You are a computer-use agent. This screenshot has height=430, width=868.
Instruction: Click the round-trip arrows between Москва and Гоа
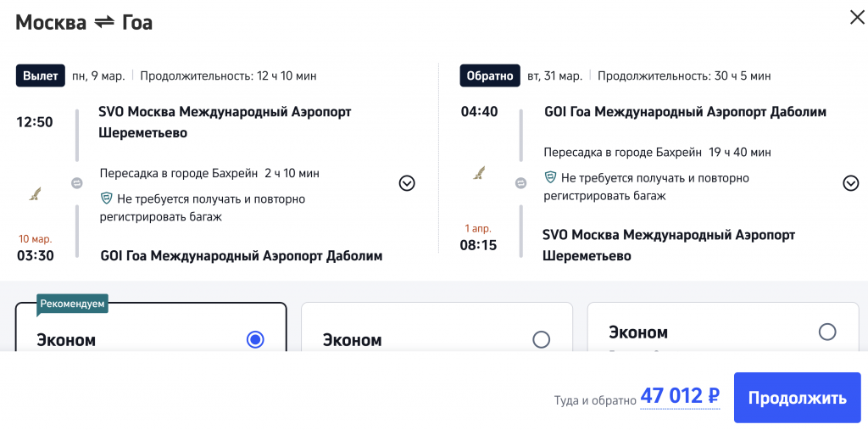click(104, 23)
